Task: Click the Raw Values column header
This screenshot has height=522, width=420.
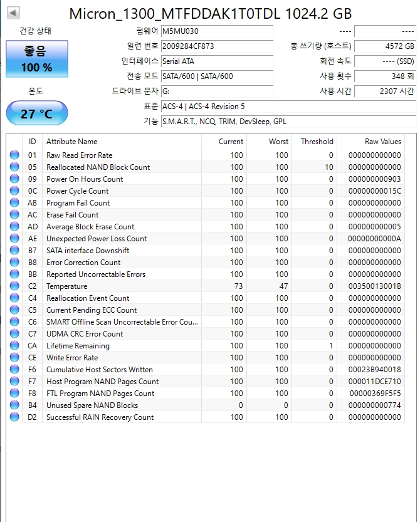Action: (x=371, y=142)
